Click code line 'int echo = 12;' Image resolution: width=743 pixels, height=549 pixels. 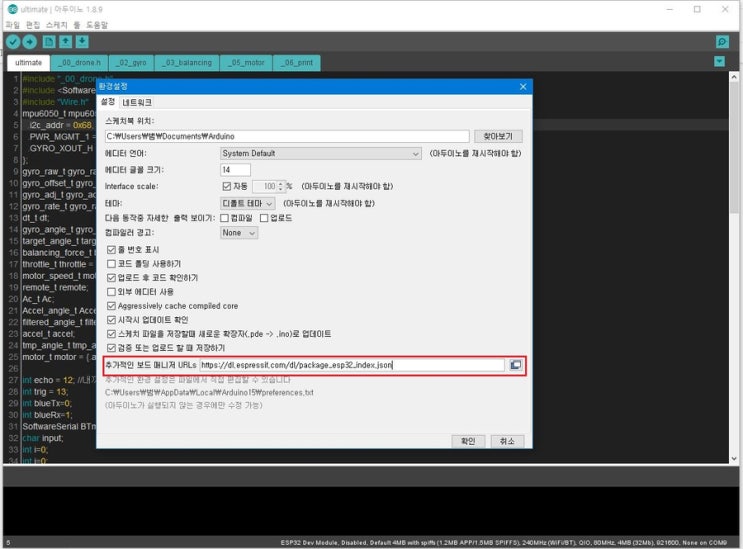(x=47, y=380)
